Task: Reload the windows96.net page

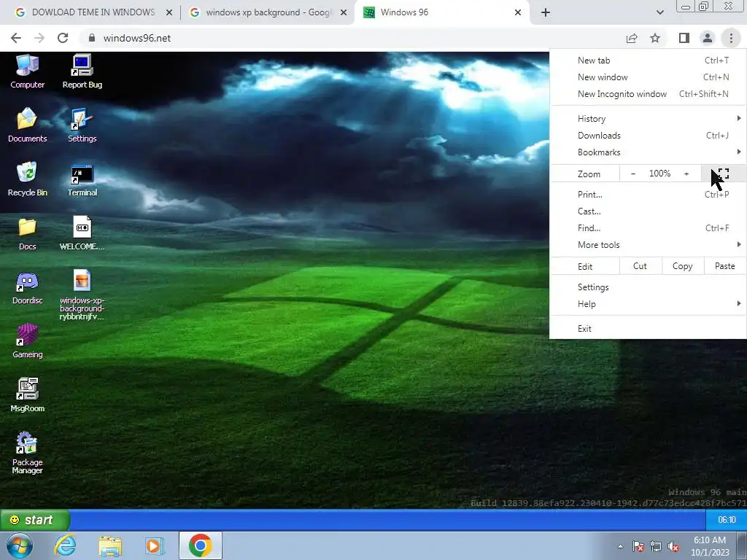Action: 63,38
